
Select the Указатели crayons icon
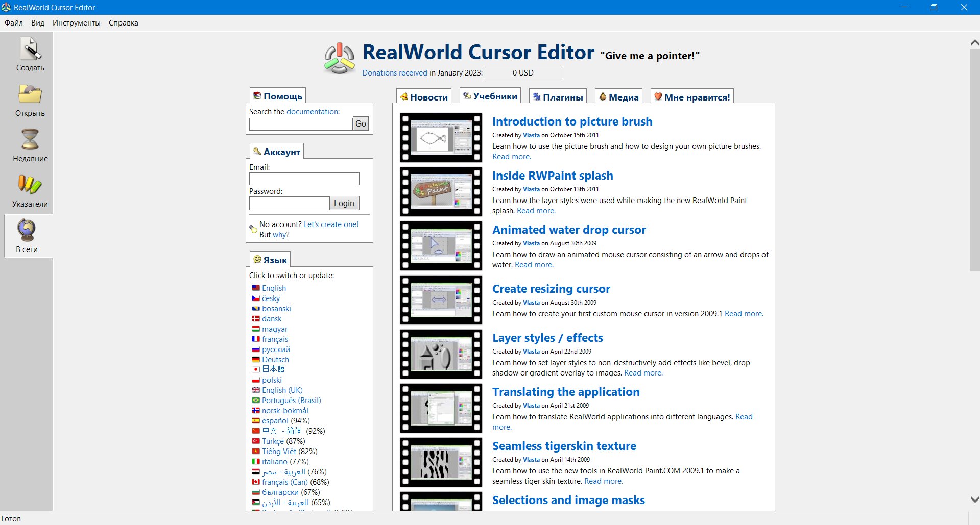click(x=30, y=185)
